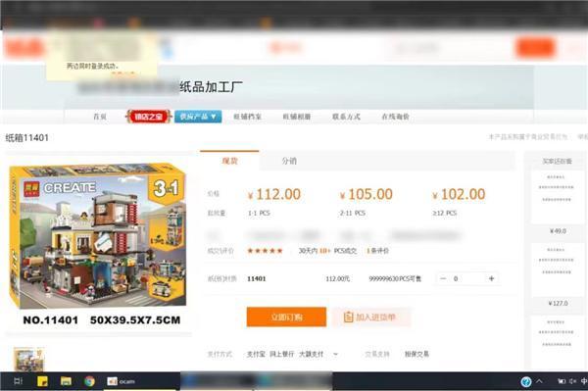Image resolution: width=588 pixels, height=391 pixels.
Task: Open the ¥49.0 sidebar recommended item
Action: [558, 204]
